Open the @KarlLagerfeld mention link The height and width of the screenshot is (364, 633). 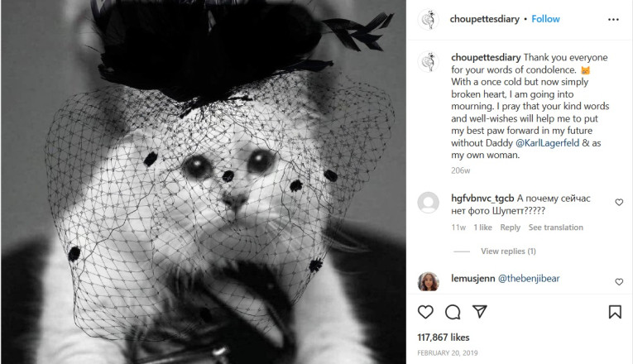pyautogui.click(x=548, y=143)
